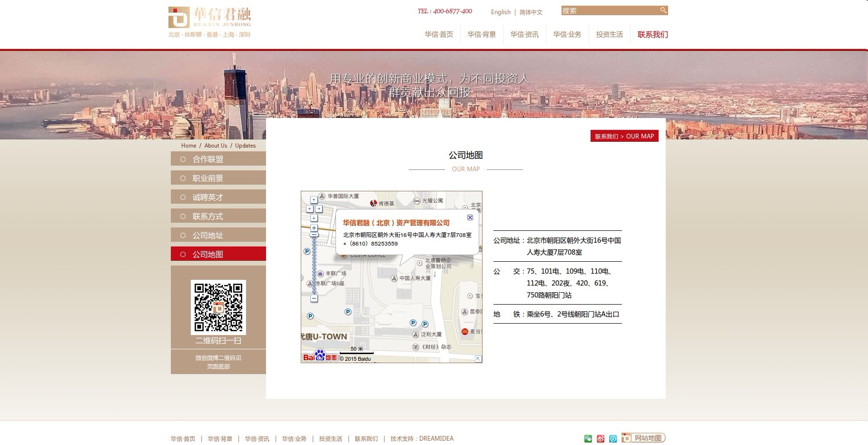Click 《财经》杂志 marker on map
The image size is (868, 445).
tap(415, 347)
